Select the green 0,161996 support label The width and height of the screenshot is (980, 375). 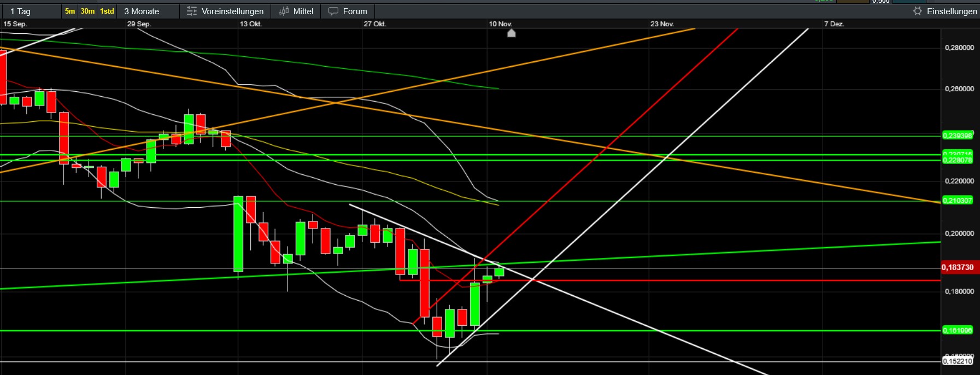(957, 330)
